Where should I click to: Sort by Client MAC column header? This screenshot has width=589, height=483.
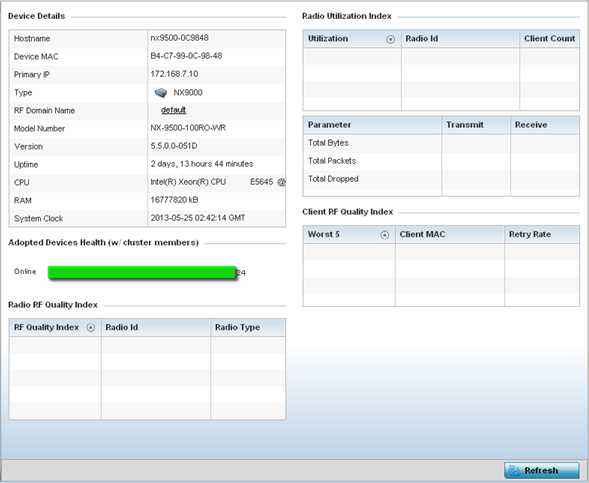click(450, 235)
